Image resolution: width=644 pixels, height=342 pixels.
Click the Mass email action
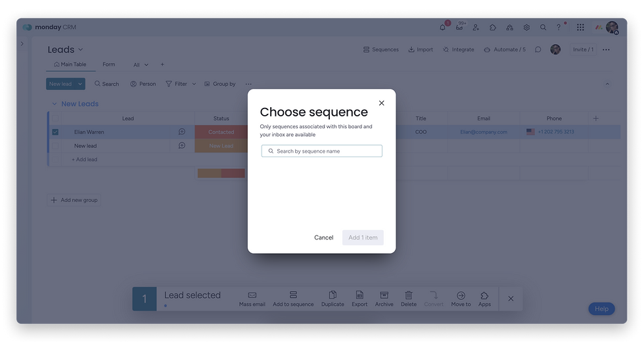[252, 299]
